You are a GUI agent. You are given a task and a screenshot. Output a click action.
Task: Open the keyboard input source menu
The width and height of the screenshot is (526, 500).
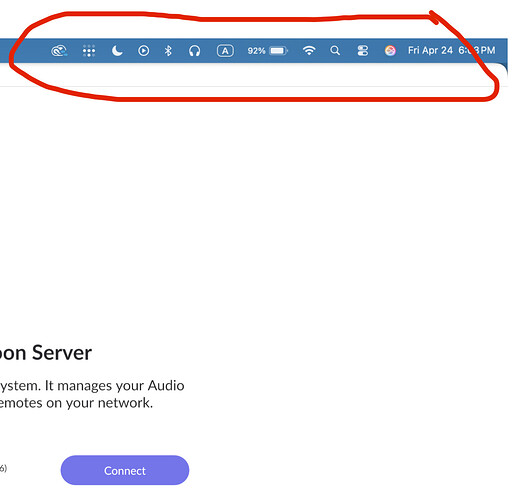pos(225,51)
